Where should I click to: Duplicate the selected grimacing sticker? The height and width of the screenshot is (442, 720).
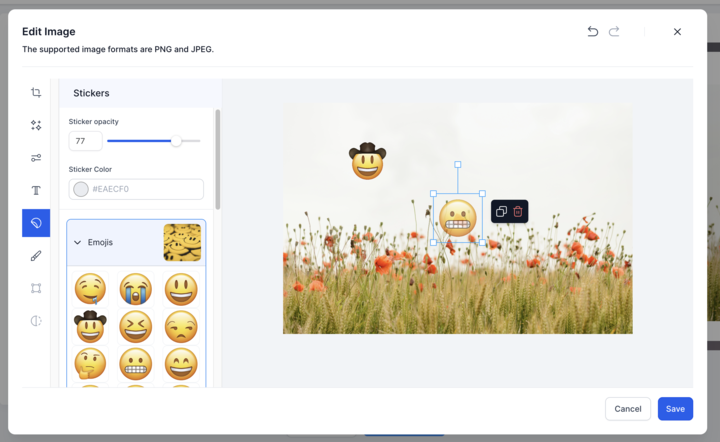pyautogui.click(x=501, y=212)
